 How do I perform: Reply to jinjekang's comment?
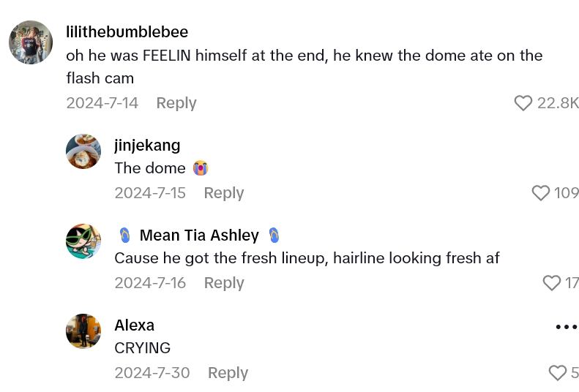[223, 193]
